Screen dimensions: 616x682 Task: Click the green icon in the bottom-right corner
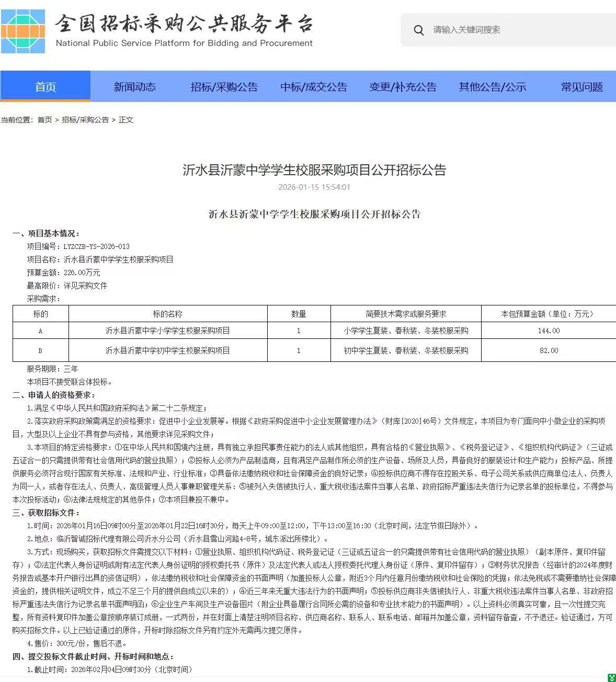611,678
